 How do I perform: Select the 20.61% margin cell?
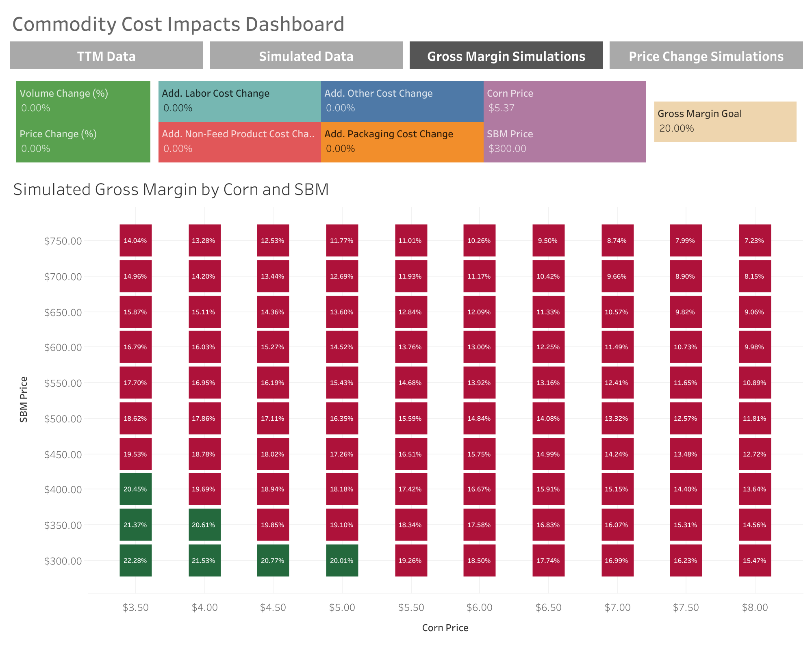[x=205, y=525]
